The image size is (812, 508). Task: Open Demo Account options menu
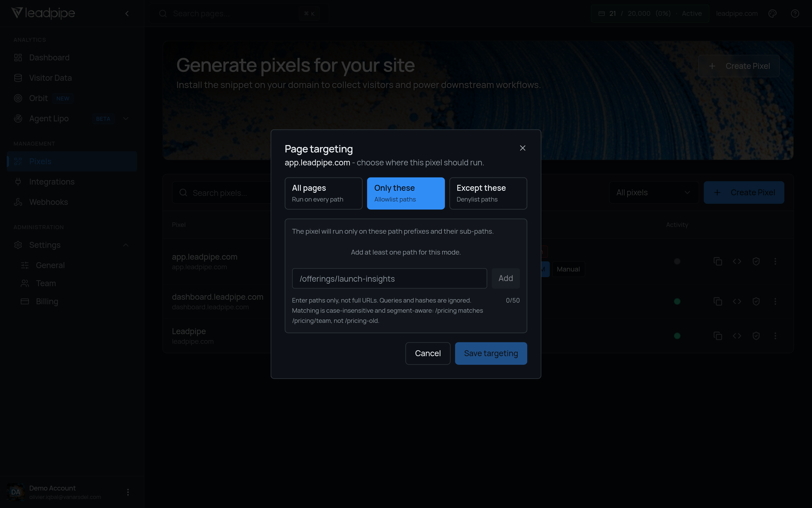click(128, 492)
